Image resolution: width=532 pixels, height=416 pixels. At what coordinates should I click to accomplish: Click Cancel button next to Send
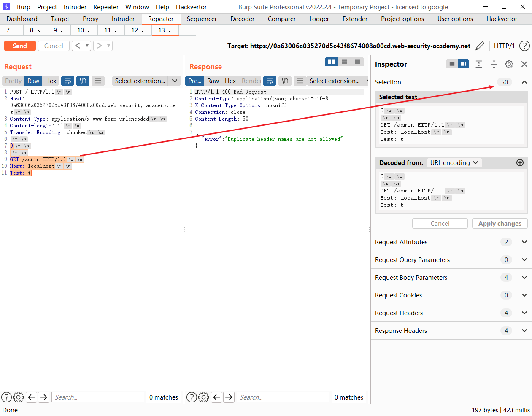point(54,46)
